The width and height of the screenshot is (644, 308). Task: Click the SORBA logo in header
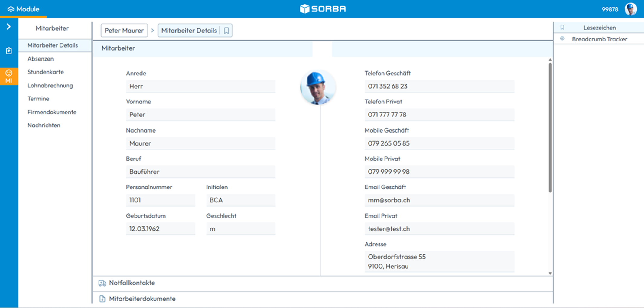click(x=323, y=9)
